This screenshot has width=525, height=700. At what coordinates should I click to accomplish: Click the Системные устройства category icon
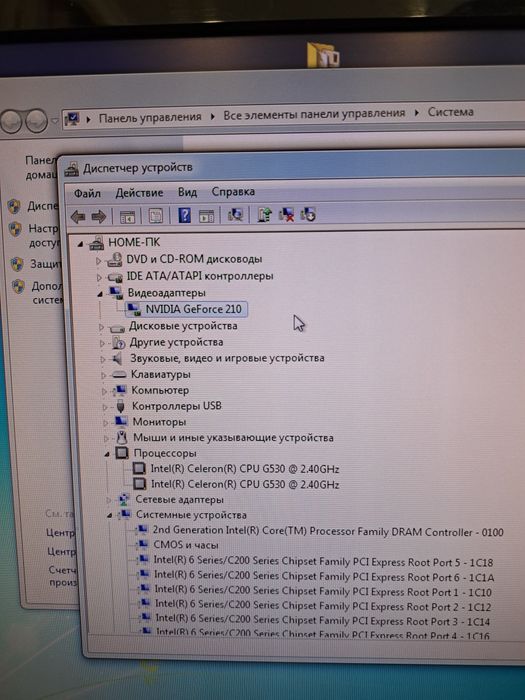(125, 515)
